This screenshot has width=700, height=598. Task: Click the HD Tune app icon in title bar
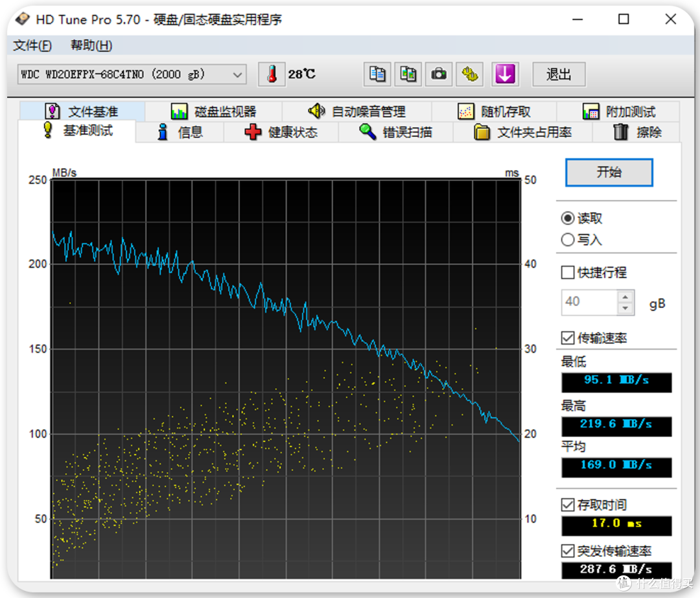(22, 19)
